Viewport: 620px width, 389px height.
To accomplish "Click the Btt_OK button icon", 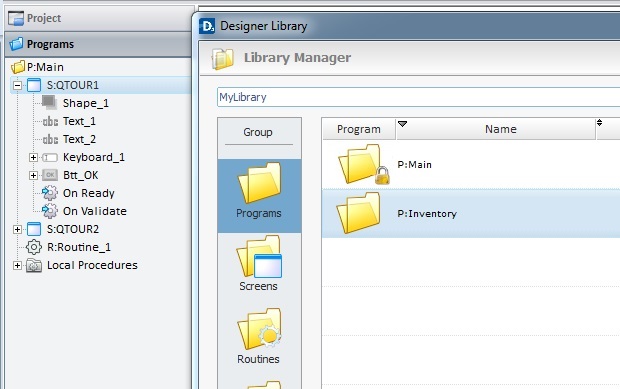I will click(50, 175).
